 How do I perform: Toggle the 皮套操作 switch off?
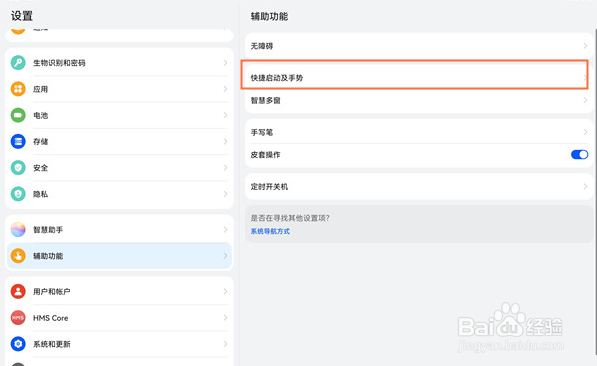(x=579, y=155)
